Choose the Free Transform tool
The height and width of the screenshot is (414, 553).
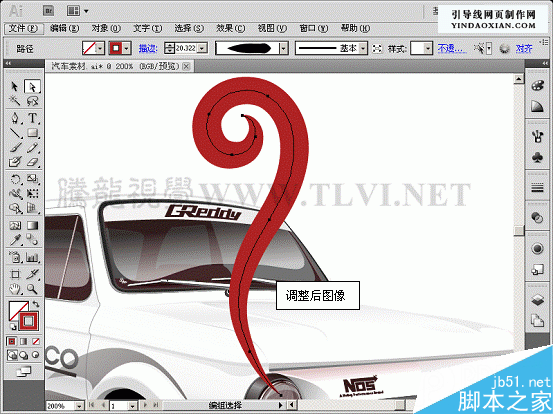(x=32, y=194)
